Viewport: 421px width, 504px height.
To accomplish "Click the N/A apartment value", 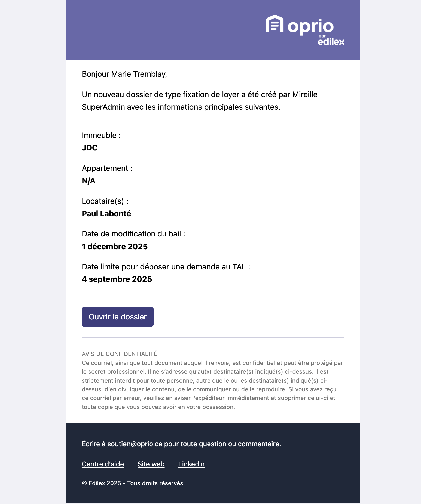I will pyautogui.click(x=89, y=181).
